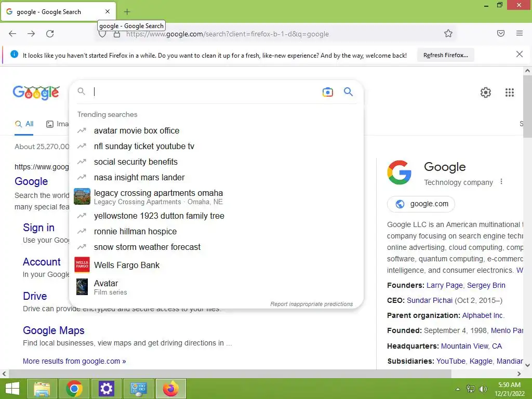The width and height of the screenshot is (532, 399).
Task: Click More results from google.com
Action: (74, 361)
